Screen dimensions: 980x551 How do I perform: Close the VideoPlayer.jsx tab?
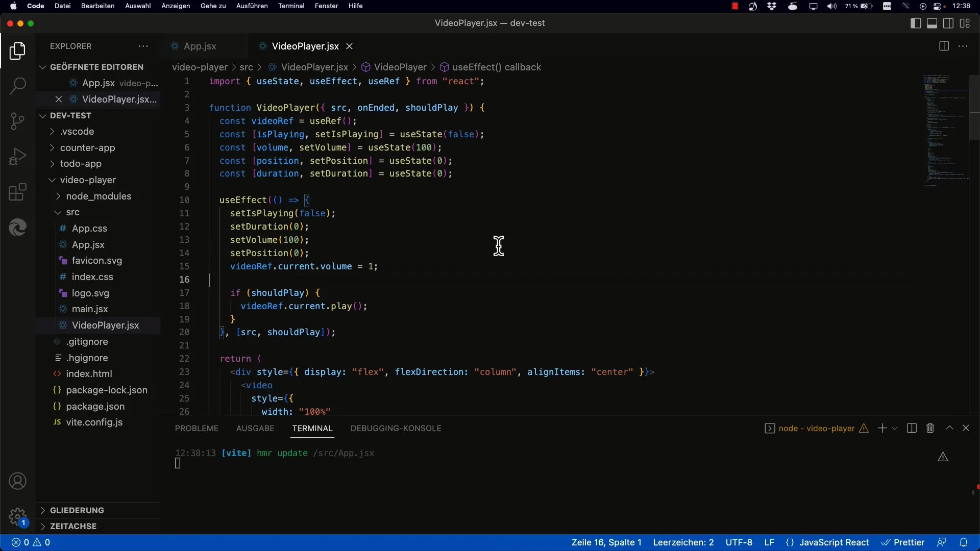(x=350, y=46)
